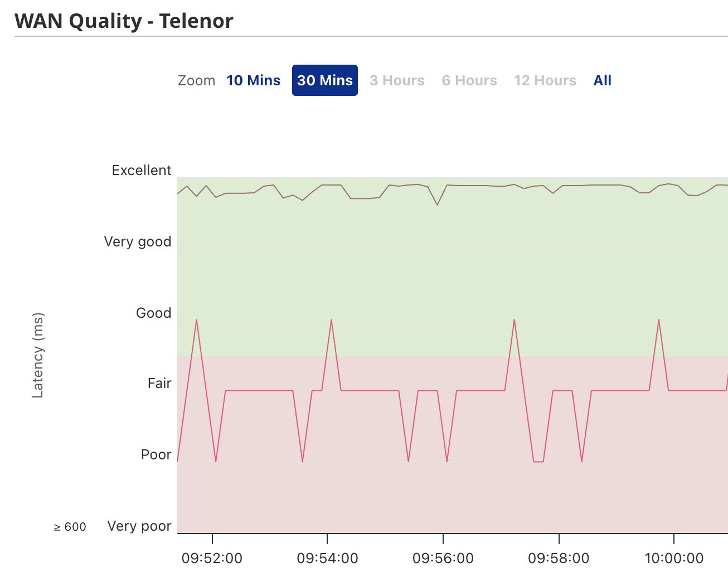Click the Zoom label text
Image resolution: width=728 pixels, height=582 pixels.
(x=196, y=80)
